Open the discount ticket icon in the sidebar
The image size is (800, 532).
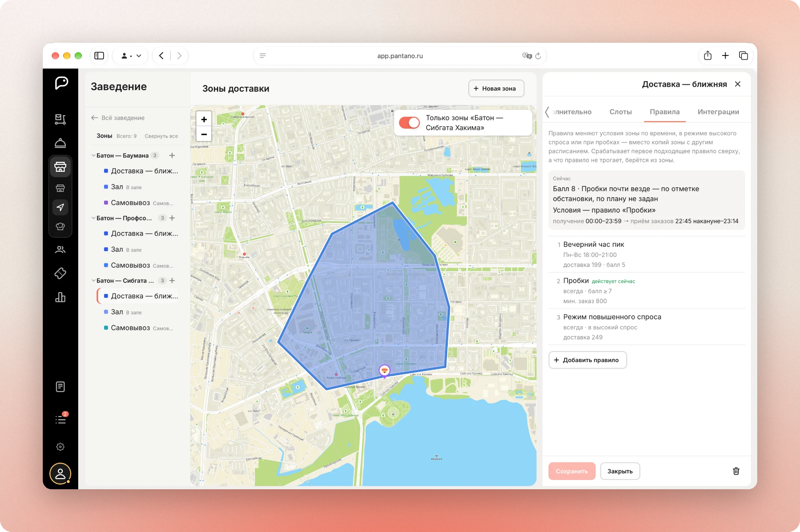tap(60, 274)
